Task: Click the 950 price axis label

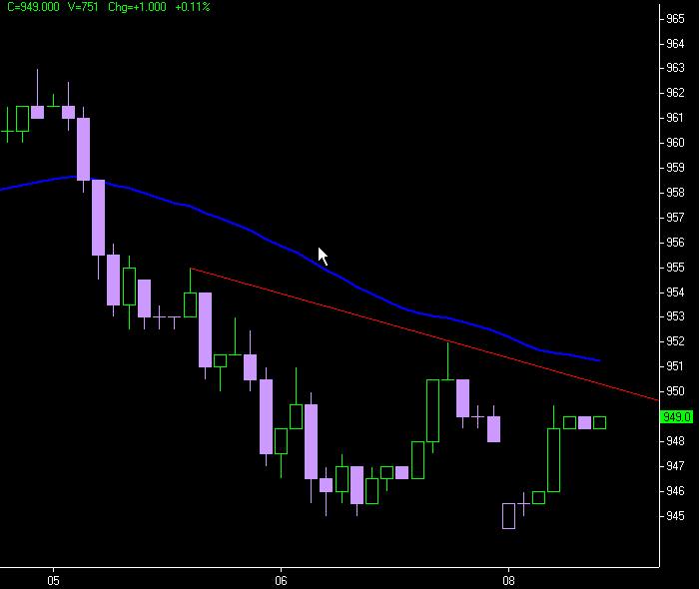Action: click(x=675, y=391)
